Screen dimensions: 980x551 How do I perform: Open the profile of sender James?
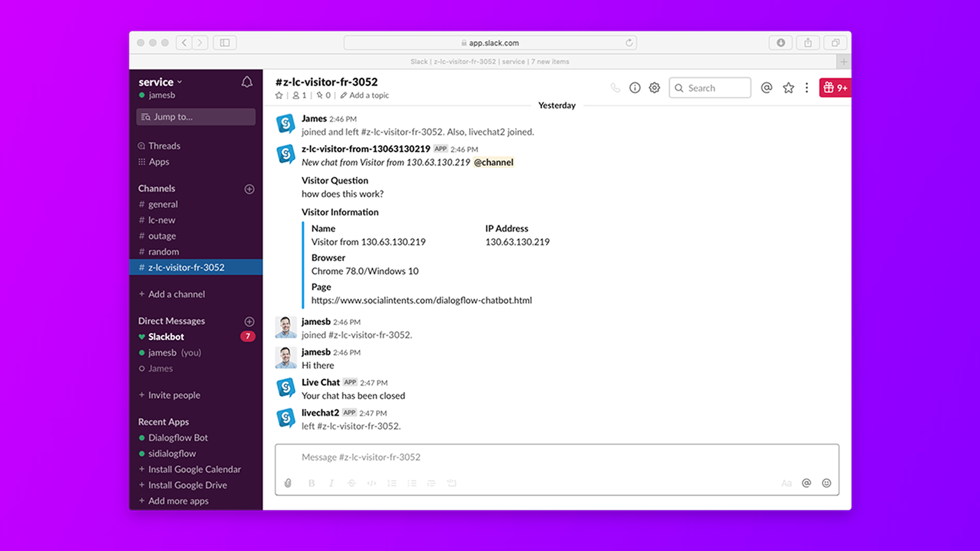coord(314,119)
